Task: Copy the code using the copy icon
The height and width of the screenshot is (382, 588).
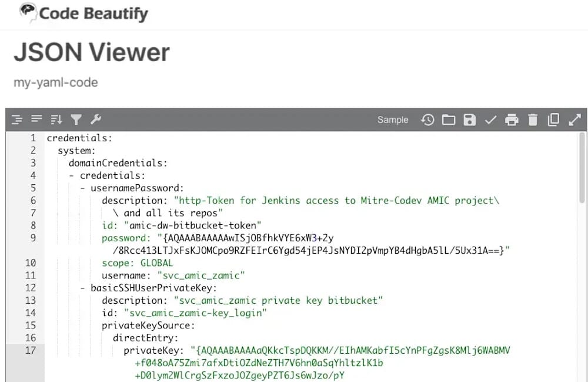Action: (x=553, y=119)
